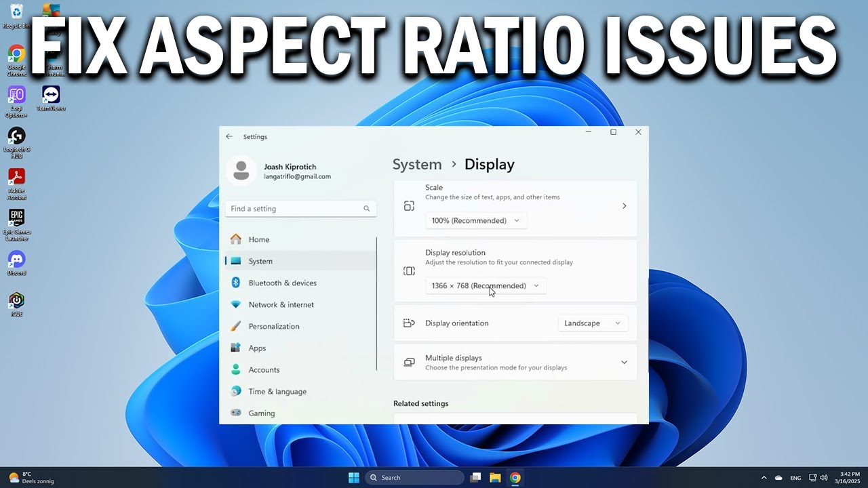This screenshot has width=868, height=488.
Task: Click the "Related settings" heading
Action: tap(420, 403)
